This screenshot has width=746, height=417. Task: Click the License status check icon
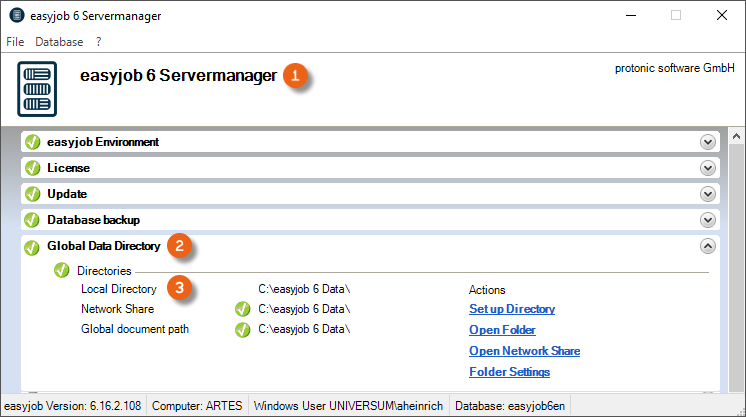[32, 168]
